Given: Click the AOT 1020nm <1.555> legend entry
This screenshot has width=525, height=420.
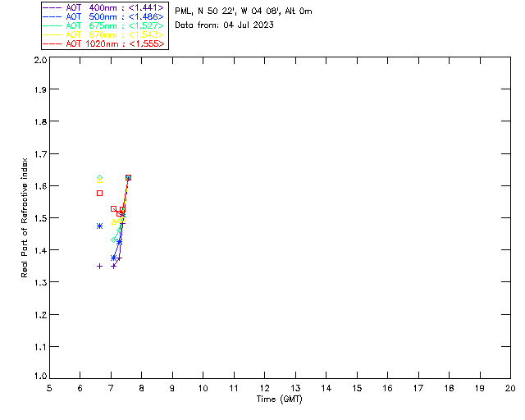Looking at the screenshot, I should [103, 43].
